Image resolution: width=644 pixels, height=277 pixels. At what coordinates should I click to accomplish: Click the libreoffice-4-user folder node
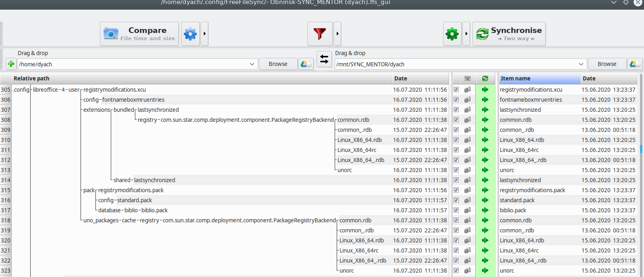tap(56, 90)
